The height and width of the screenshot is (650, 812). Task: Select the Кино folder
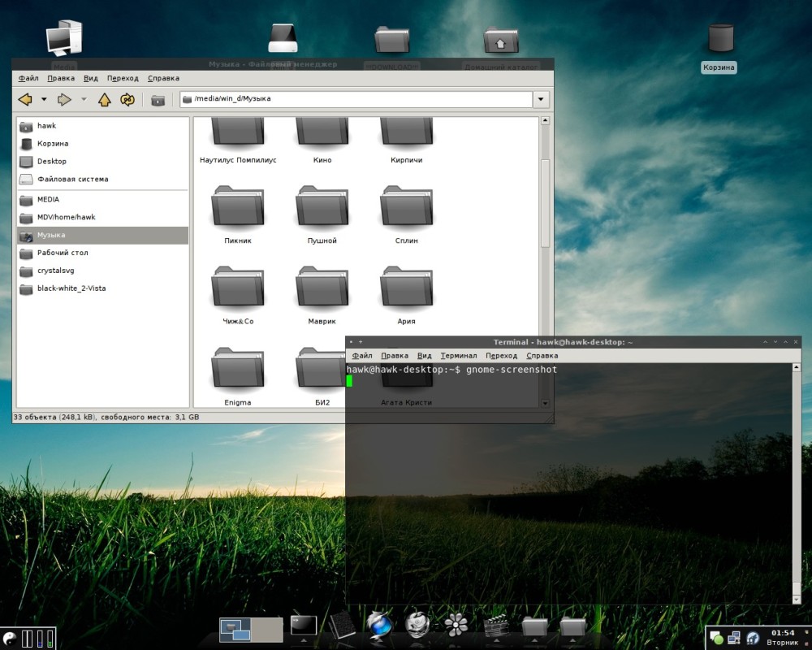322,139
